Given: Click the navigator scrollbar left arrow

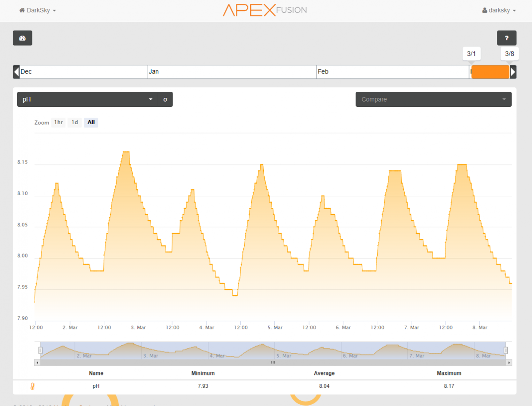Looking at the screenshot, I should click(37, 362).
